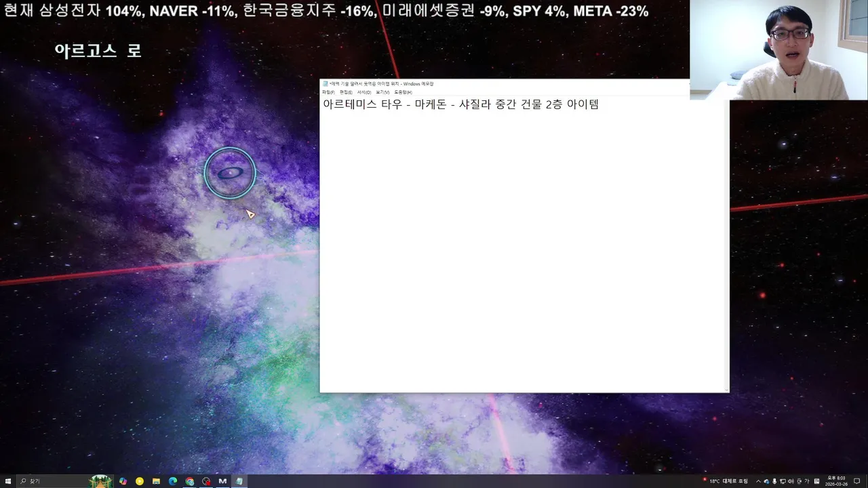Open the volume speaker tray icon

(x=791, y=481)
